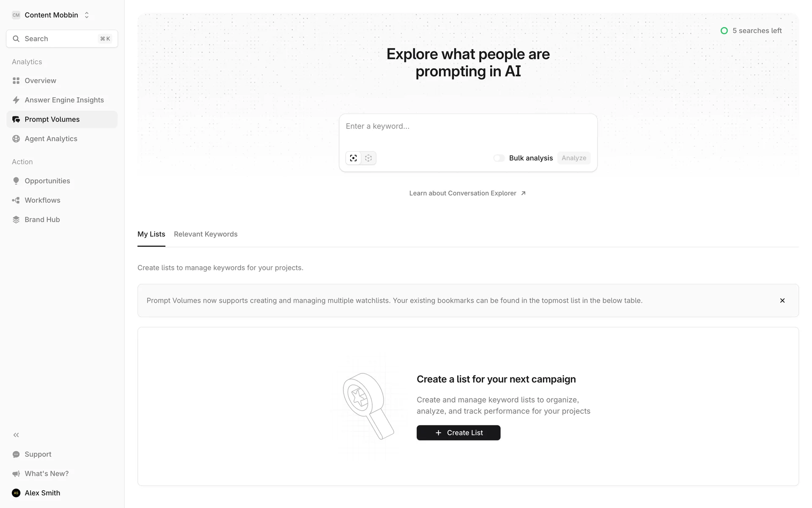Click the Workflows icon in sidebar
This screenshot has width=812, height=508.
(x=16, y=200)
